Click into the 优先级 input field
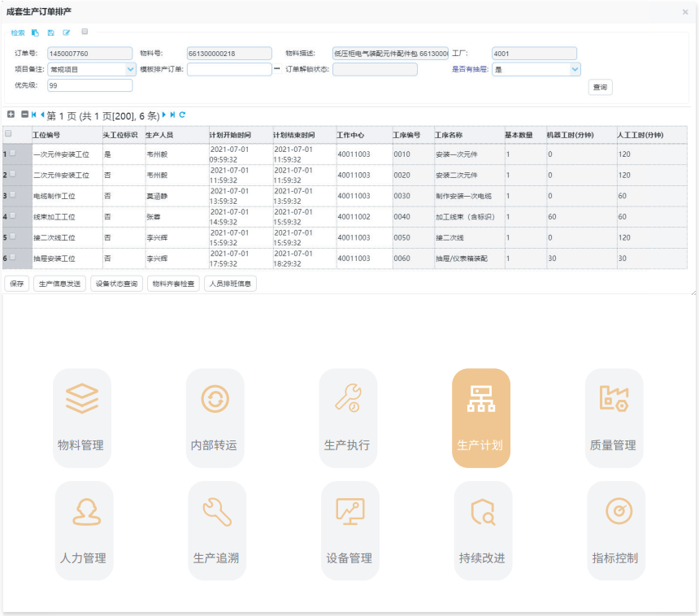 pos(89,85)
